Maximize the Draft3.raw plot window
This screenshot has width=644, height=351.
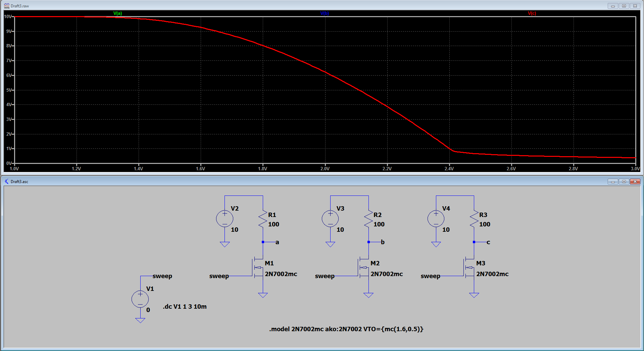click(624, 6)
